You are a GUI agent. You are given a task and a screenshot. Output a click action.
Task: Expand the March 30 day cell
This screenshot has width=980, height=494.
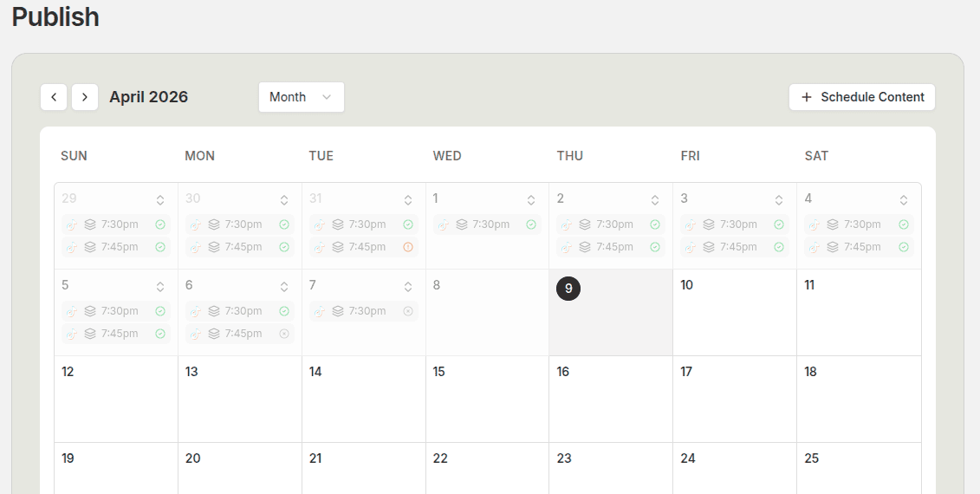(x=284, y=200)
